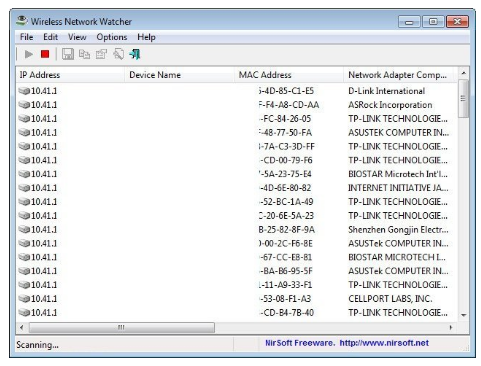
Task: Open the Options menu
Action: click(x=112, y=37)
